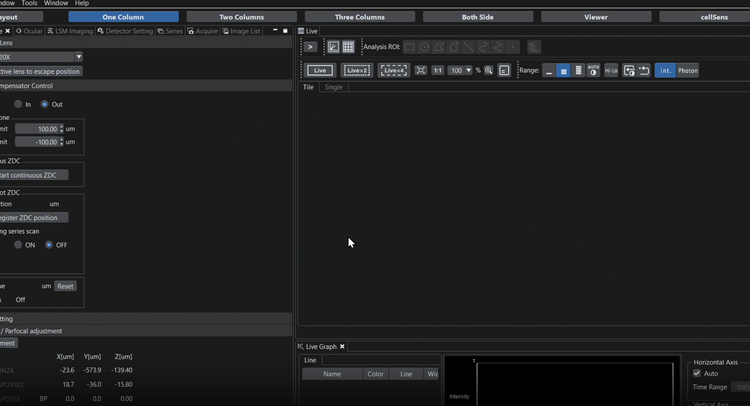Click the 1:1 zoom icon
The height and width of the screenshot is (406, 750).
click(438, 71)
